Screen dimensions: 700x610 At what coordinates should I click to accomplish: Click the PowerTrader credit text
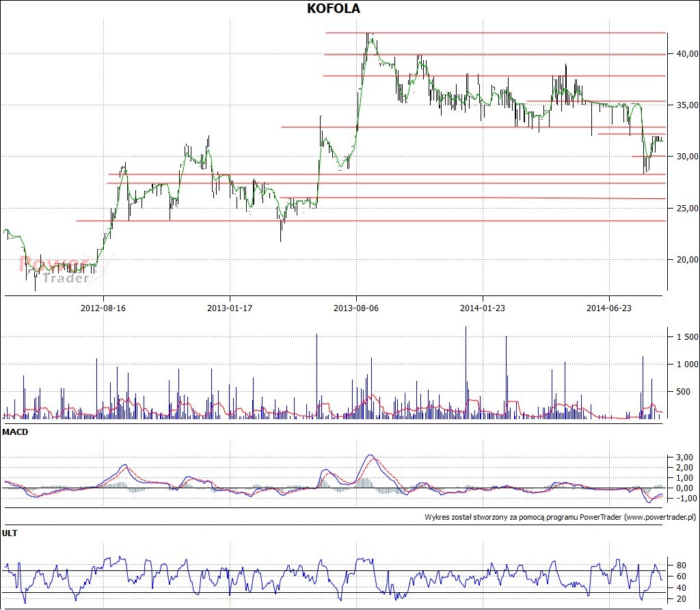coord(561,517)
